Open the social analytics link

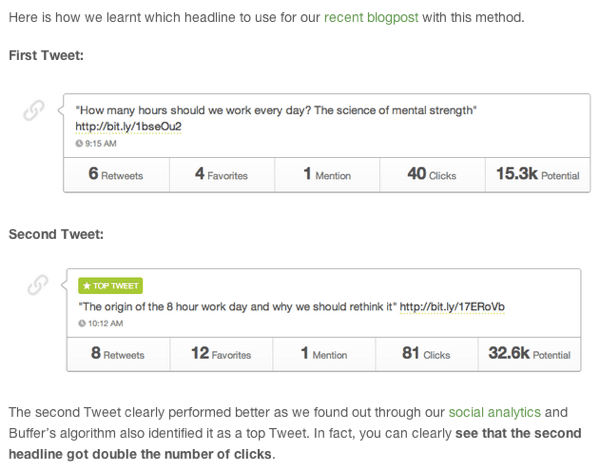click(x=494, y=412)
